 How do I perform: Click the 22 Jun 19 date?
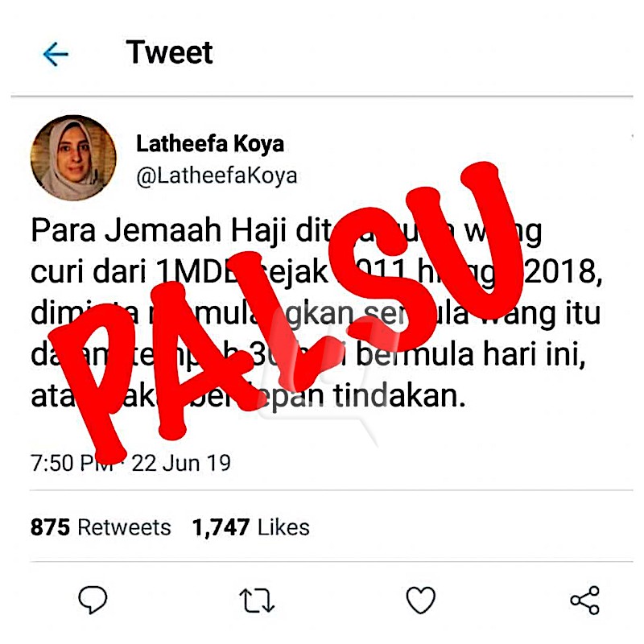[x=181, y=463]
